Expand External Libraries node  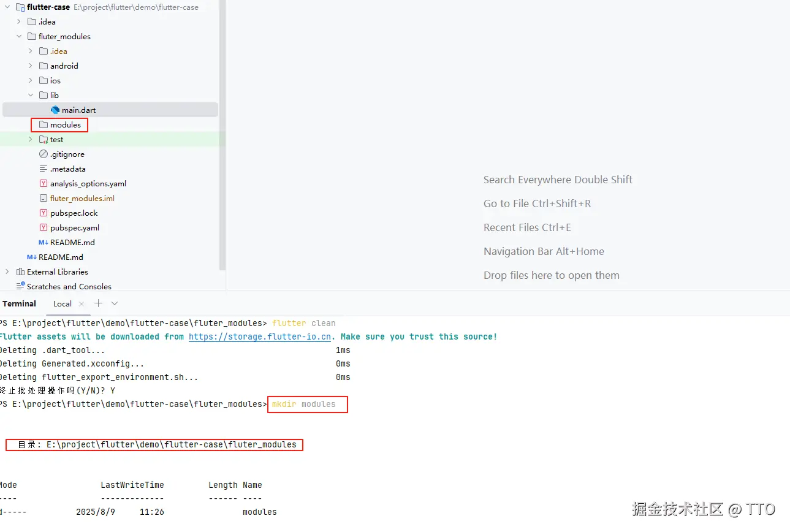[7, 272]
